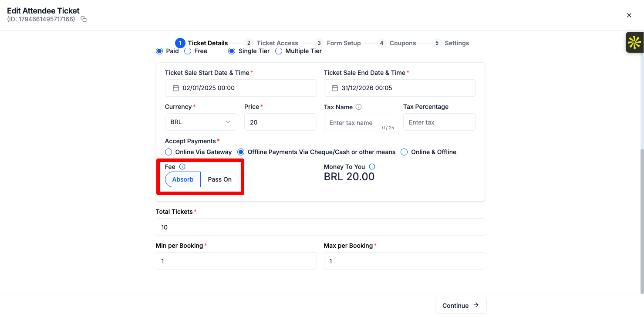Open the sale end date calendar icon

[335, 88]
